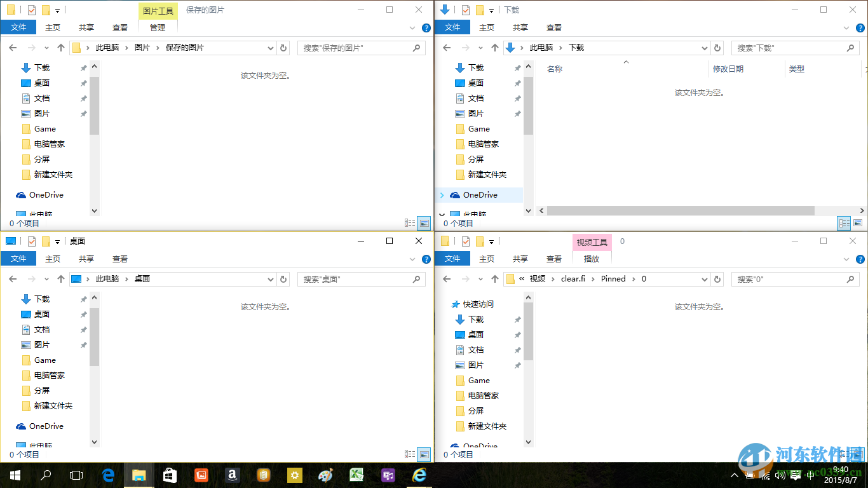Refresh the 桌面 folder with the refresh icon
868x488 pixels.
pyautogui.click(x=283, y=278)
